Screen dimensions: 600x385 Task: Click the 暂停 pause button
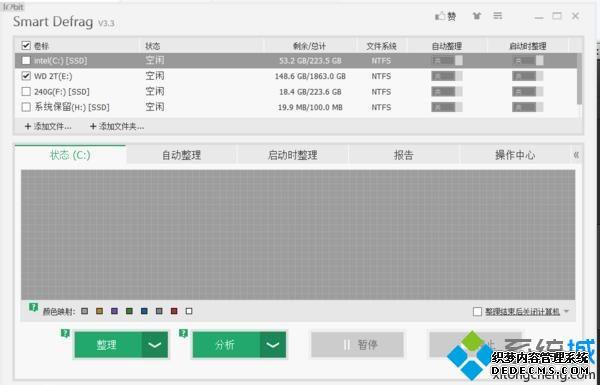click(x=357, y=345)
